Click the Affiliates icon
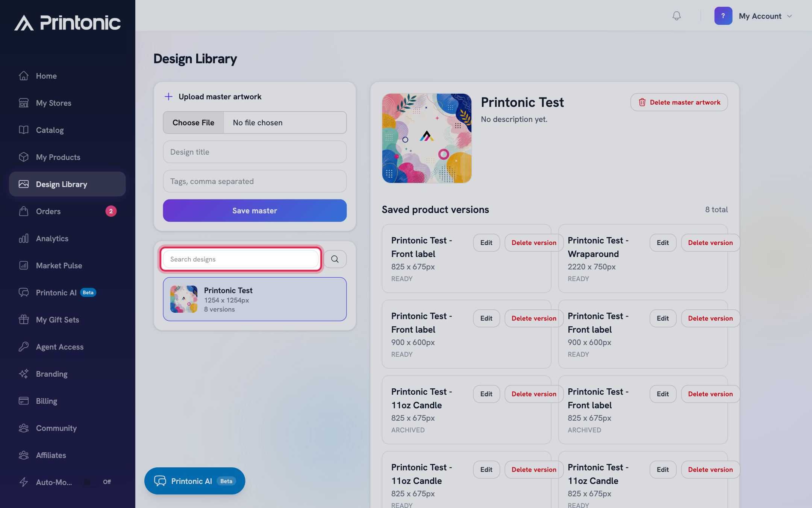Screen dimensions: 812x508 24,455
